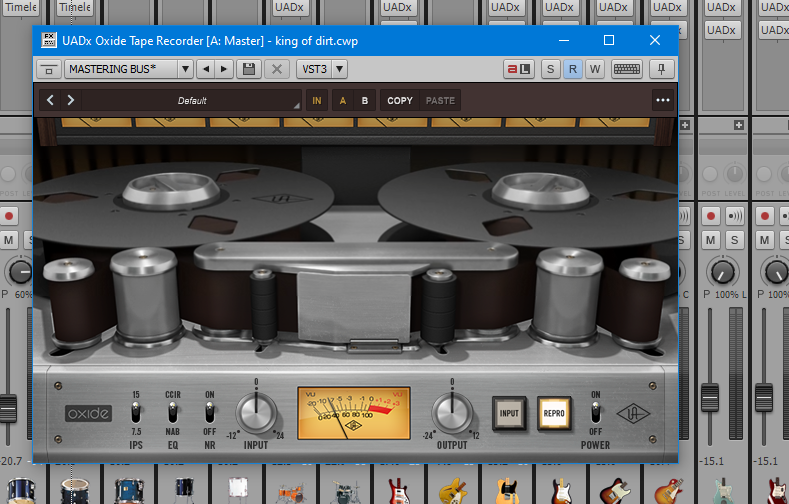Click the Universal Audio diamond logo
The image size is (789, 504).
[633, 414]
